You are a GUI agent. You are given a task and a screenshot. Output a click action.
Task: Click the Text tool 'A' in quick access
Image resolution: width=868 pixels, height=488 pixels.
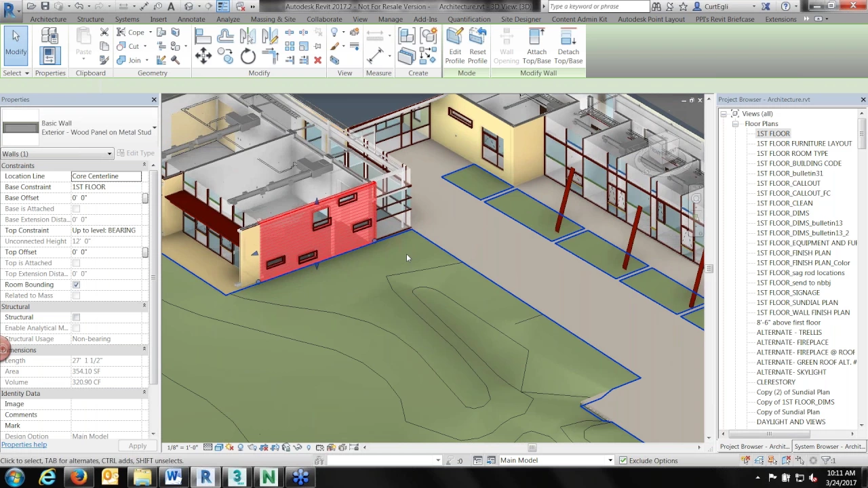(171, 6)
